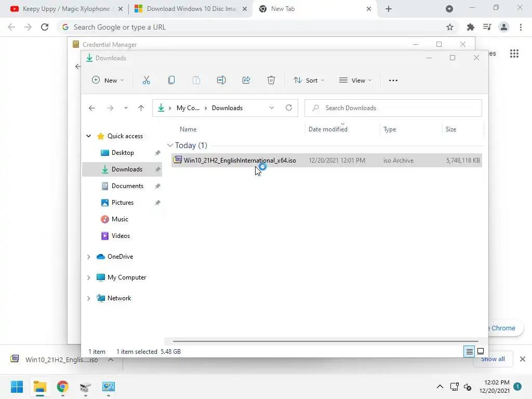Open the View dropdown menu

pyautogui.click(x=355, y=81)
